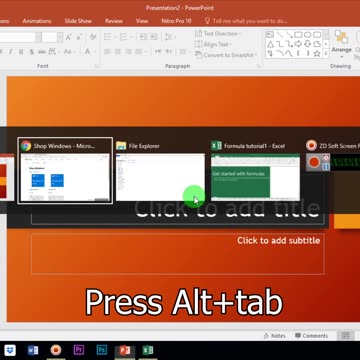Open Character Spacing options
Image resolution: width=360 pixels, height=360 pixels.
(53, 52)
